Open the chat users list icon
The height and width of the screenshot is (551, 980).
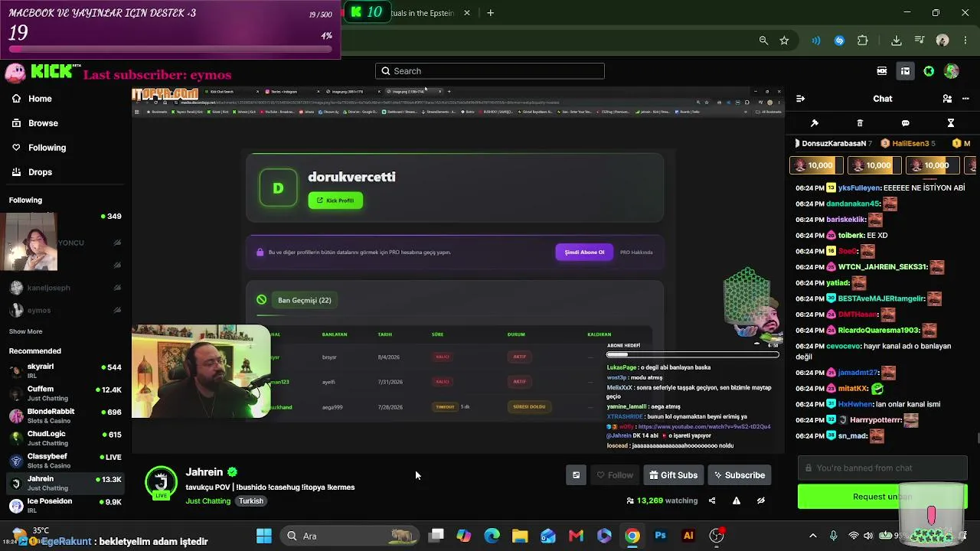[x=947, y=99]
